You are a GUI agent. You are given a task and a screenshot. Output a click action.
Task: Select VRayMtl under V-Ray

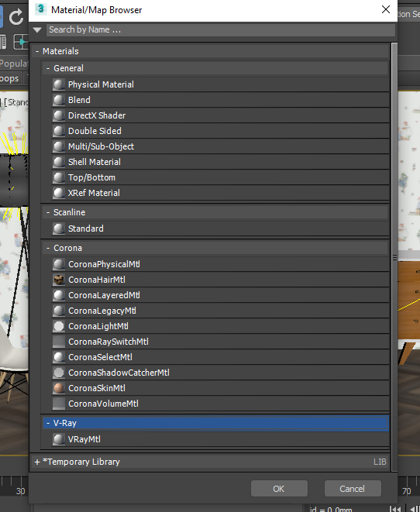pos(220,439)
